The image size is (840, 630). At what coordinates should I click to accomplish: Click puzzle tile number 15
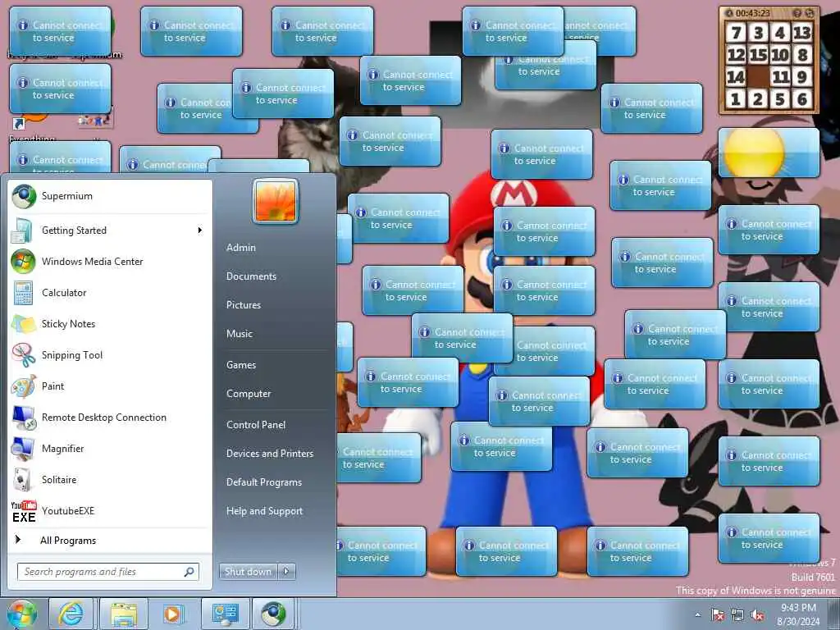758,55
